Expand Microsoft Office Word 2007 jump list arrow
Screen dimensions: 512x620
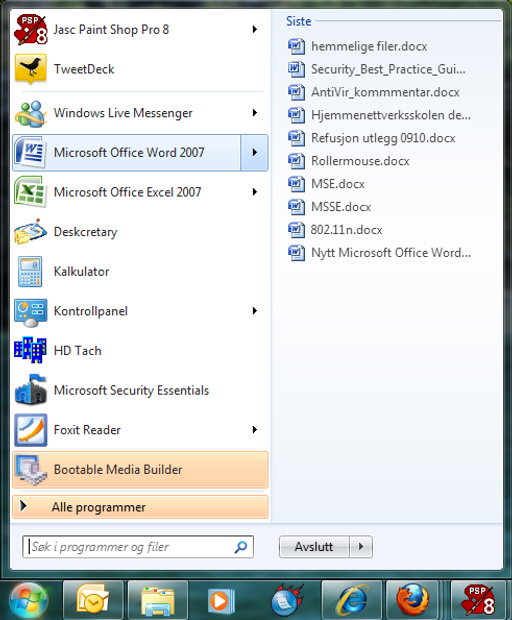[255, 153]
